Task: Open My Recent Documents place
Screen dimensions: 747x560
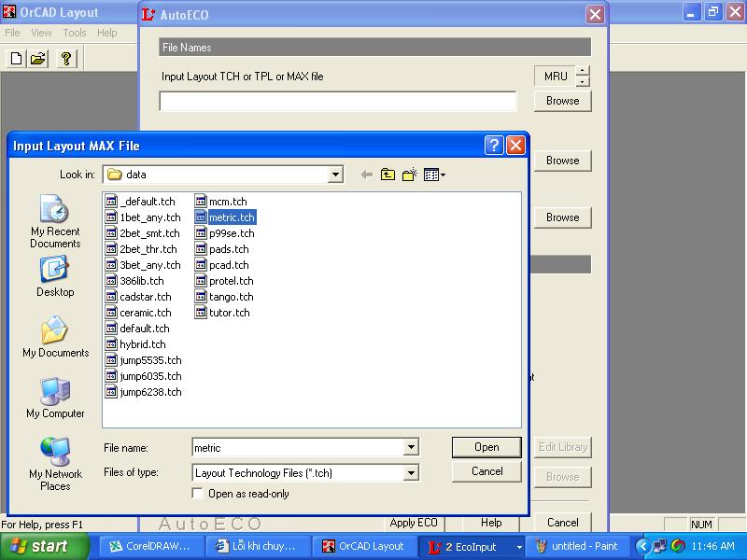Action: point(55,221)
